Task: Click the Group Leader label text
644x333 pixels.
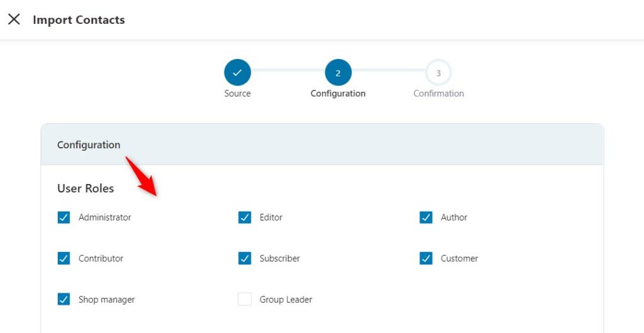Action: [x=286, y=300]
